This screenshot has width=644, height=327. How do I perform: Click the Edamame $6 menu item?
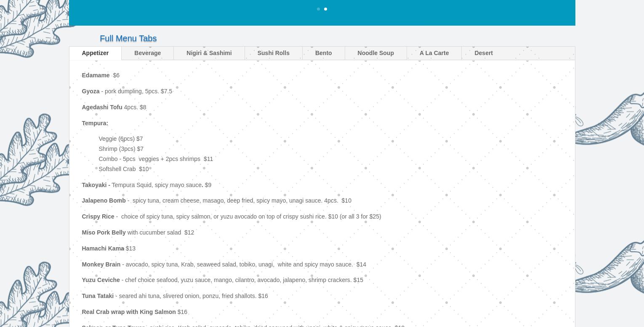(x=101, y=75)
